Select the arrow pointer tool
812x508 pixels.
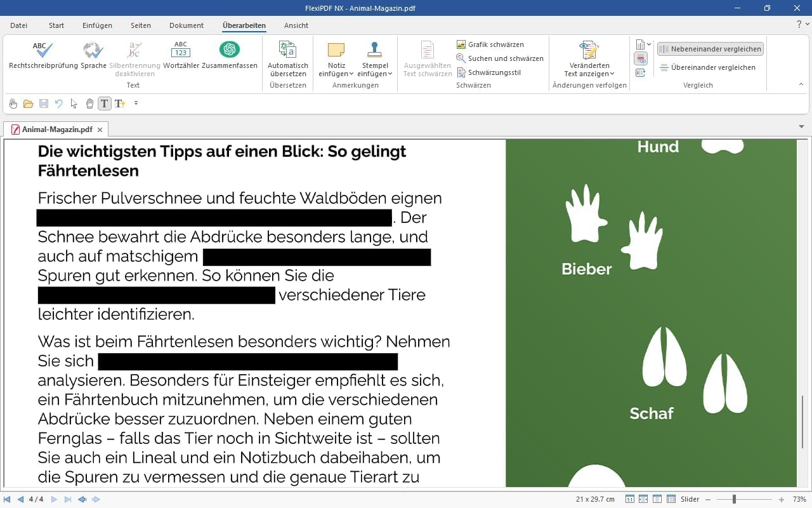pyautogui.click(x=74, y=104)
